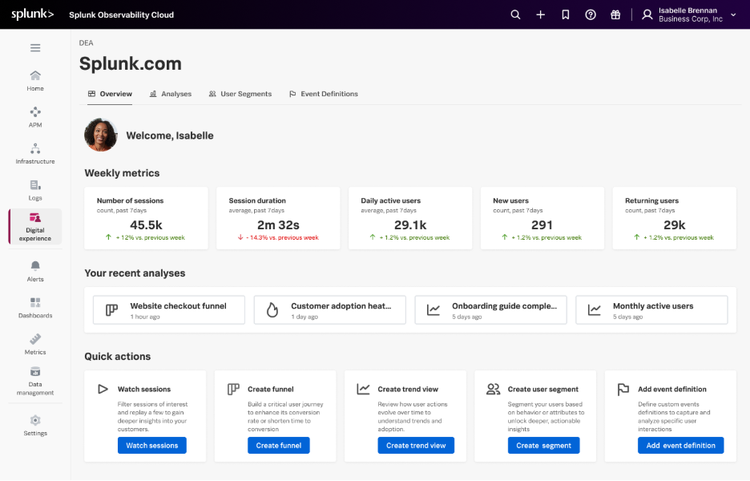Toggle the hamburger menu in sidebar
This screenshot has width=750, height=481.
click(x=35, y=48)
